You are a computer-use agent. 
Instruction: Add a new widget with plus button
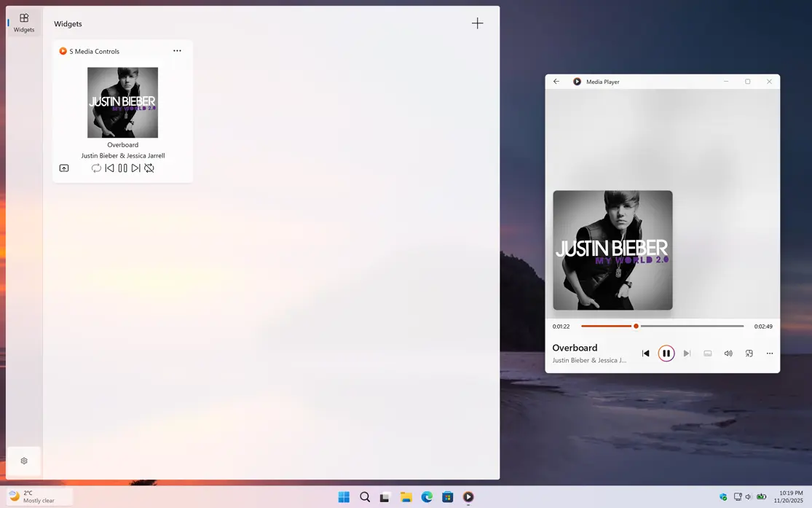[477, 23]
